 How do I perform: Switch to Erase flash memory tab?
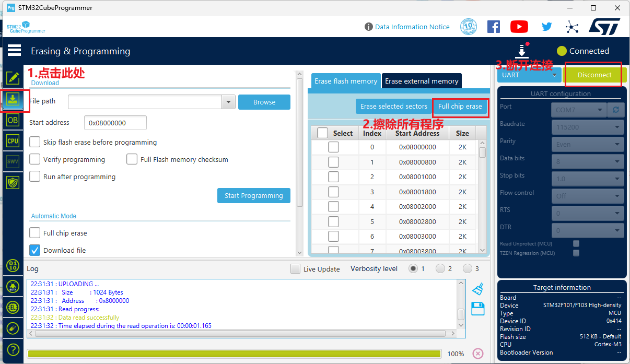pos(346,81)
